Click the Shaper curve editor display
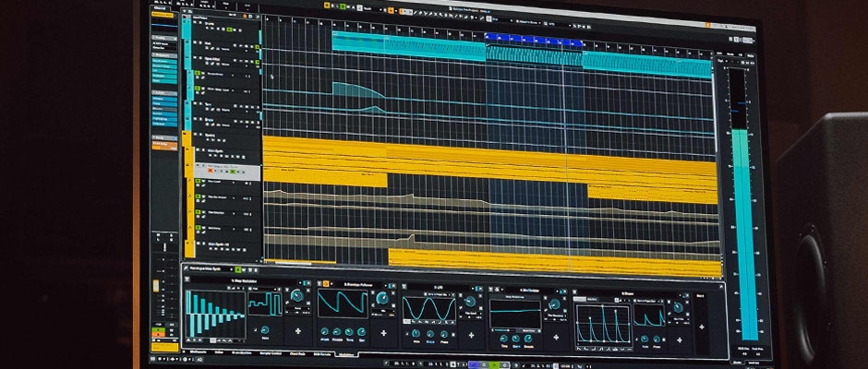Image resolution: width=868 pixels, height=369 pixels. tap(603, 324)
